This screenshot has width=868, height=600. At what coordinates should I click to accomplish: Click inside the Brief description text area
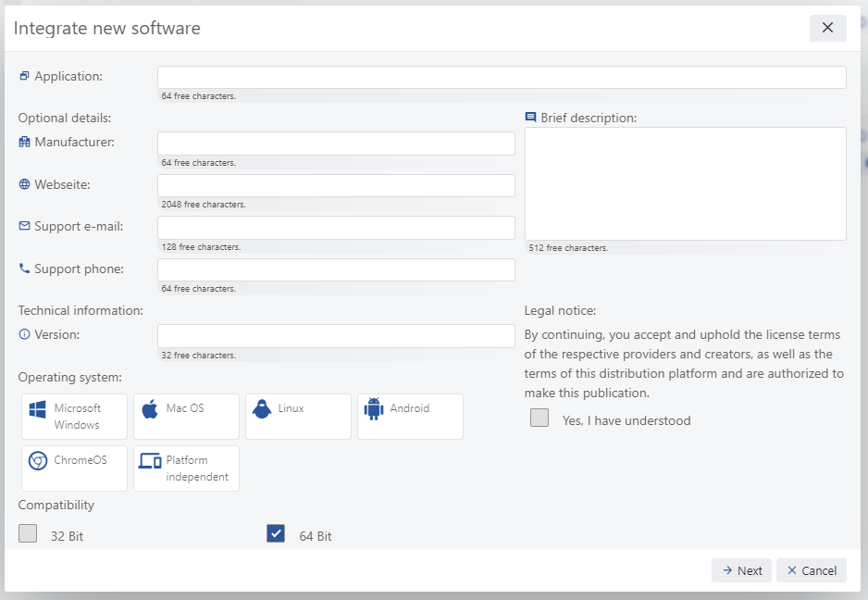pos(686,184)
